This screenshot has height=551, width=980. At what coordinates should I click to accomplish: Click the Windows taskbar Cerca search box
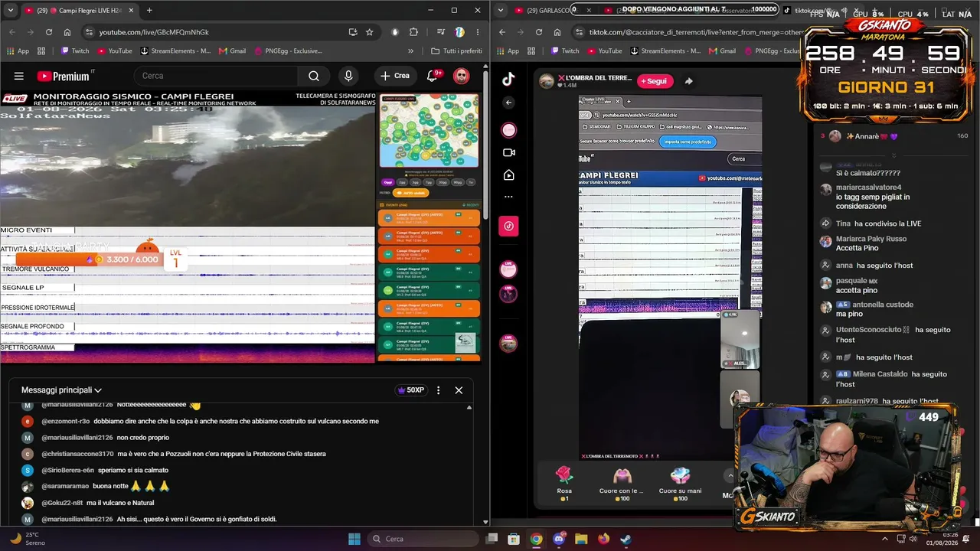tap(423, 539)
